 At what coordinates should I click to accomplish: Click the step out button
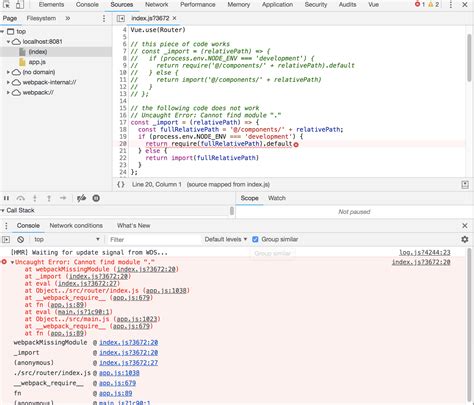[x=49, y=198]
